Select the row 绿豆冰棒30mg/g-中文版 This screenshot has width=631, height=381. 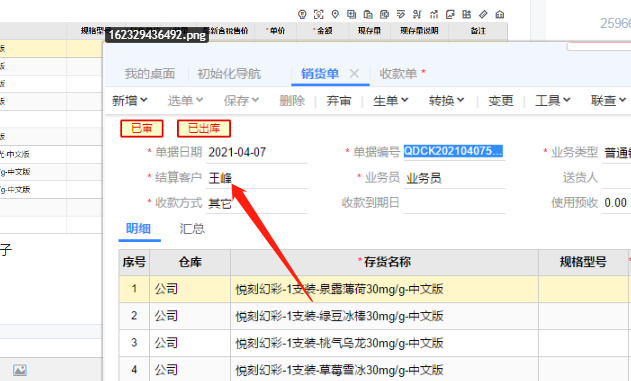pos(339,316)
